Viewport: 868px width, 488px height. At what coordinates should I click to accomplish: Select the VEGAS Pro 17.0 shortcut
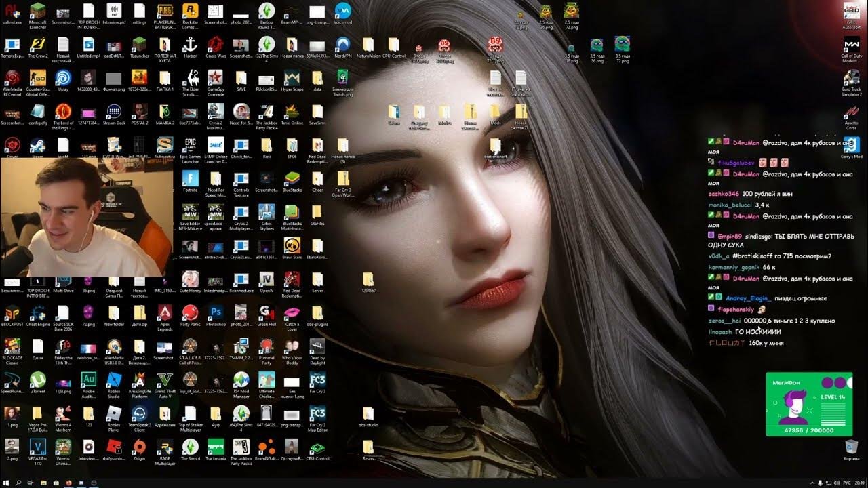[38, 446]
